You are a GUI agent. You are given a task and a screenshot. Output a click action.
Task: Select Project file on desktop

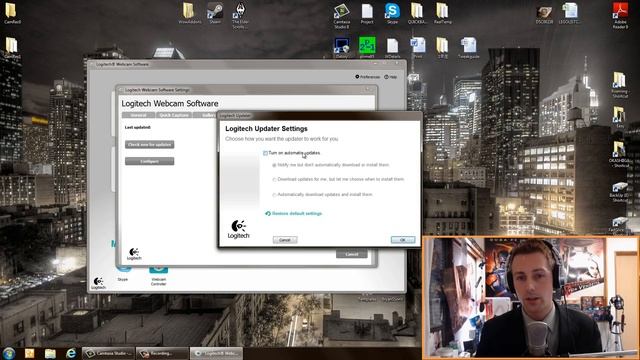[x=367, y=13]
